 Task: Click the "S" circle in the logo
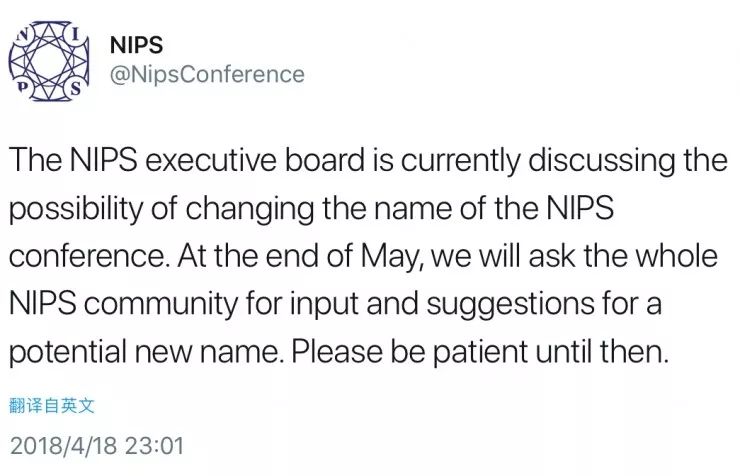coord(75,90)
